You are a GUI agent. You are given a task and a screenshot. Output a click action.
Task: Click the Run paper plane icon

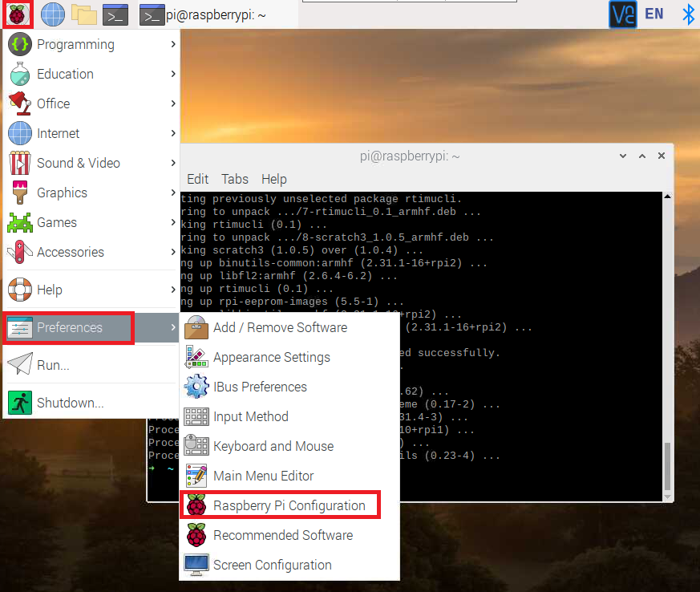point(20,364)
